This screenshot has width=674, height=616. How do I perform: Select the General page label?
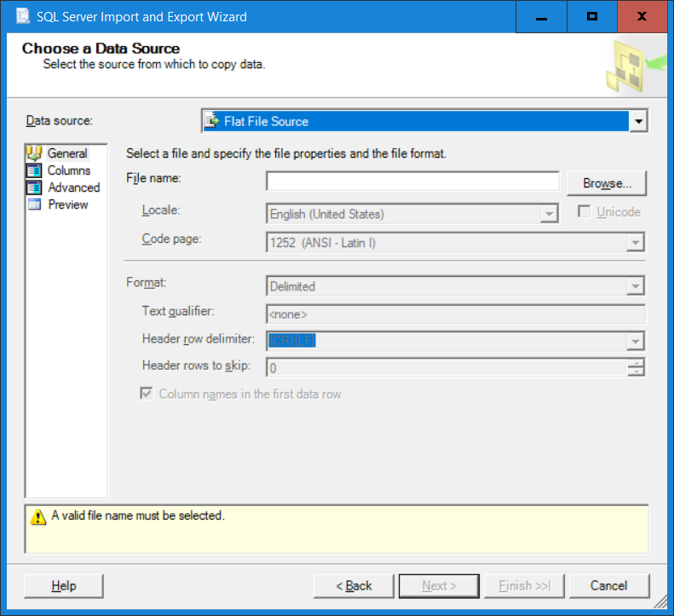point(67,153)
